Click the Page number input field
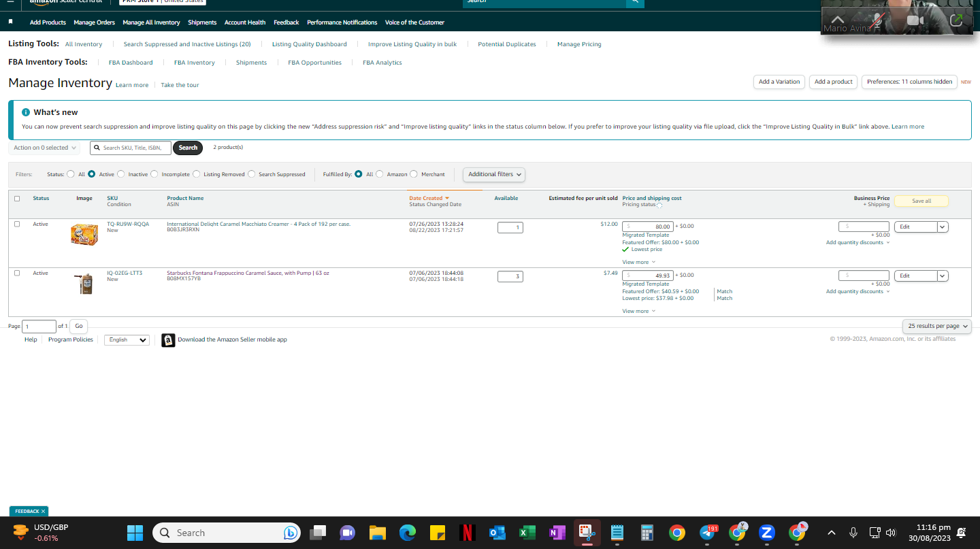Screen dimensions: 980x549 [39, 327]
